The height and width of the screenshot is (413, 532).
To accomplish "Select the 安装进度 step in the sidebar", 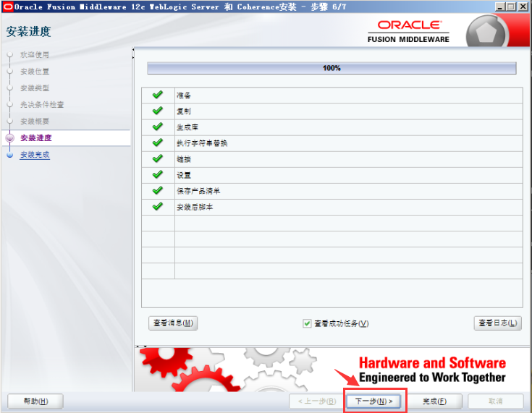I will pyautogui.click(x=36, y=137).
